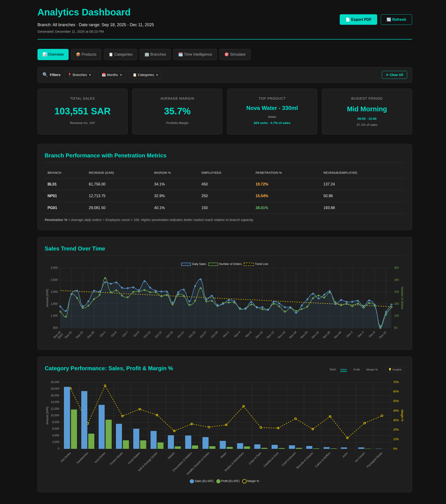Switch to the Categories tab
Image resolution: width=446 pixels, height=504 pixels.
click(x=120, y=54)
